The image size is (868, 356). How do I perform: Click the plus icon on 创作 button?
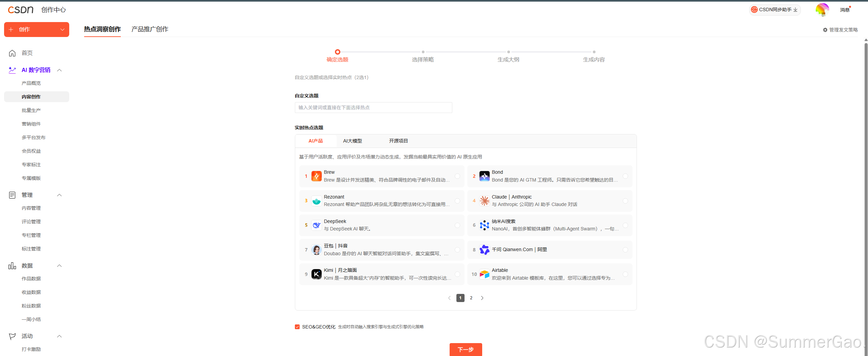tap(11, 30)
